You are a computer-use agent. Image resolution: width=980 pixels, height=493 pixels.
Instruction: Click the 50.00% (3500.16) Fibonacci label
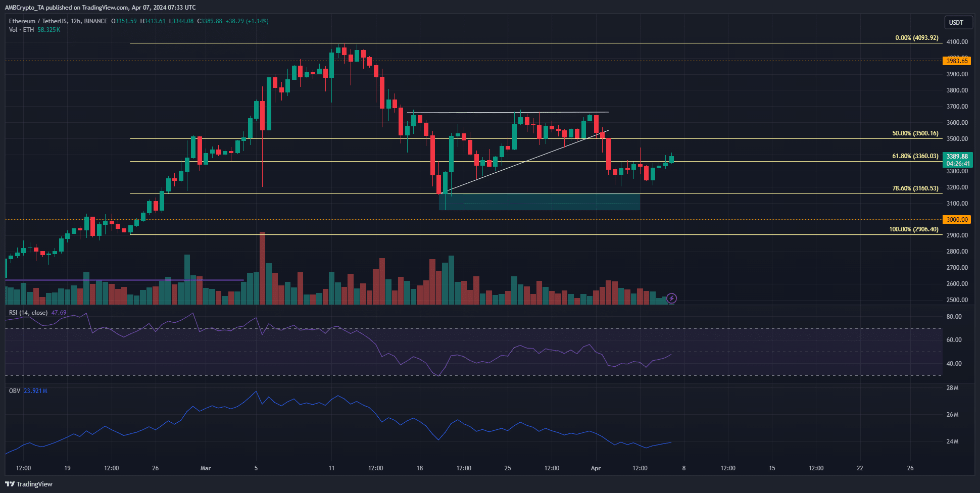pos(915,133)
